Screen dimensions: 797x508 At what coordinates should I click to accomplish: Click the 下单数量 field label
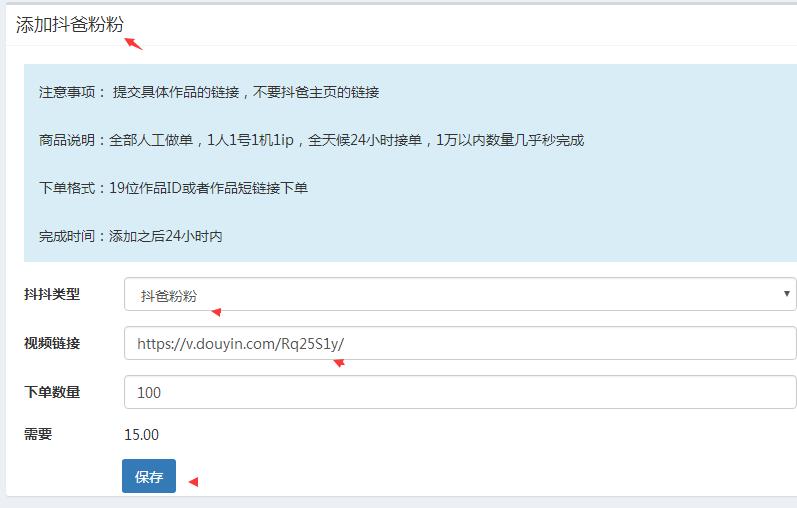(x=52, y=392)
